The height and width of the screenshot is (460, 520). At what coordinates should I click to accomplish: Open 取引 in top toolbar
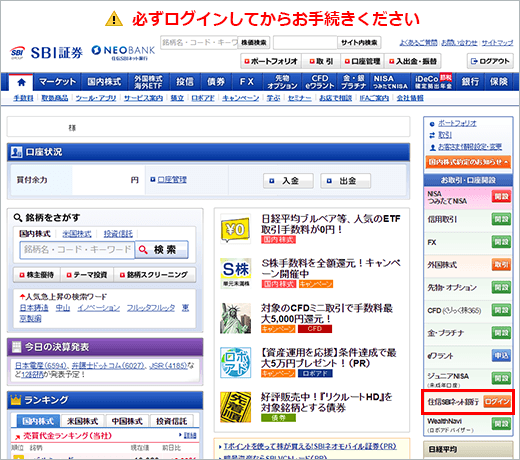tap(321, 61)
